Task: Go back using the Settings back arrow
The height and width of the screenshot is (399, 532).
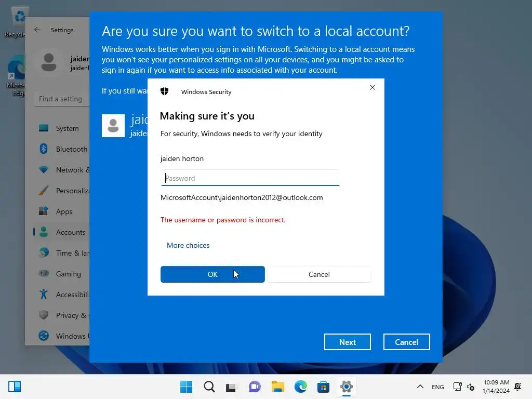Action: click(x=37, y=30)
